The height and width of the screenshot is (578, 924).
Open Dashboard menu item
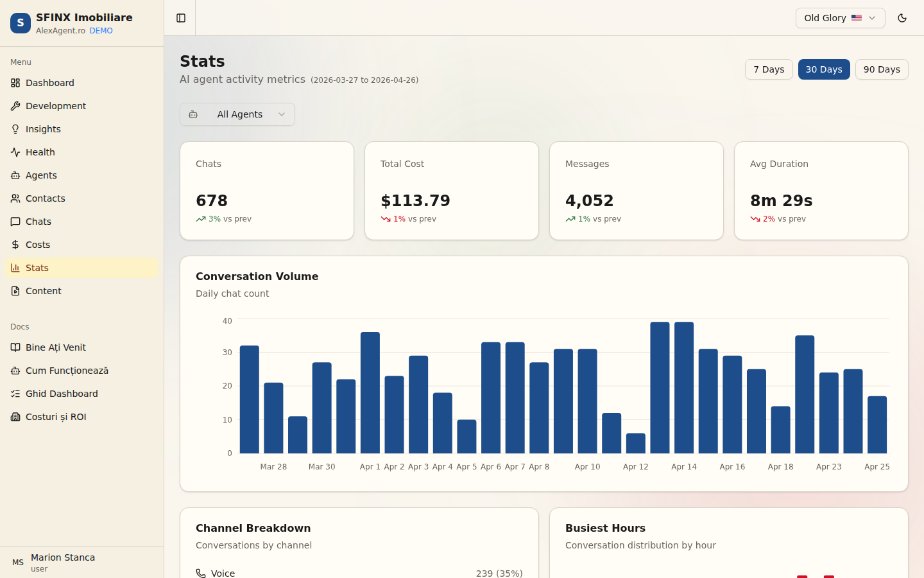point(82,83)
